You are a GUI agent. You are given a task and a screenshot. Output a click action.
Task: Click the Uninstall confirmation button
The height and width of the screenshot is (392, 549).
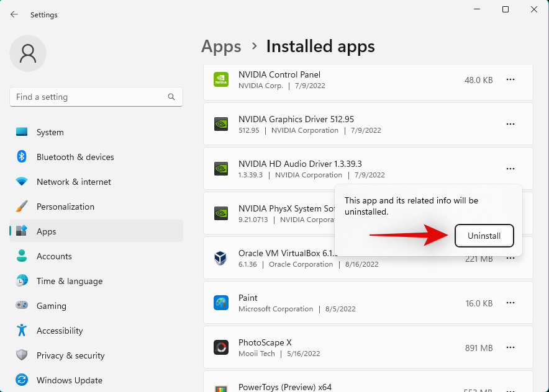tap(484, 236)
